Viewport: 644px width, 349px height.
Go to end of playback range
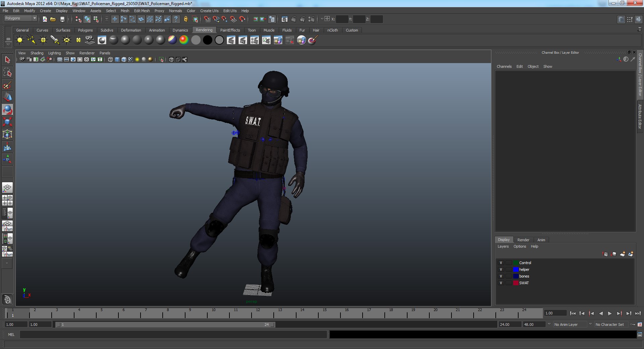pos(638,313)
